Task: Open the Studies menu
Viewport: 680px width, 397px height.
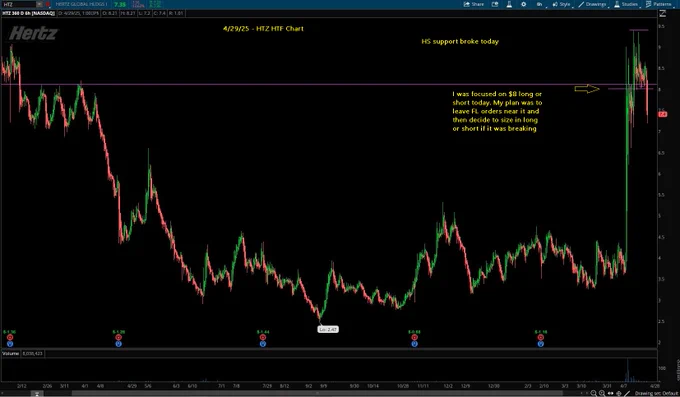Action: 627,4
